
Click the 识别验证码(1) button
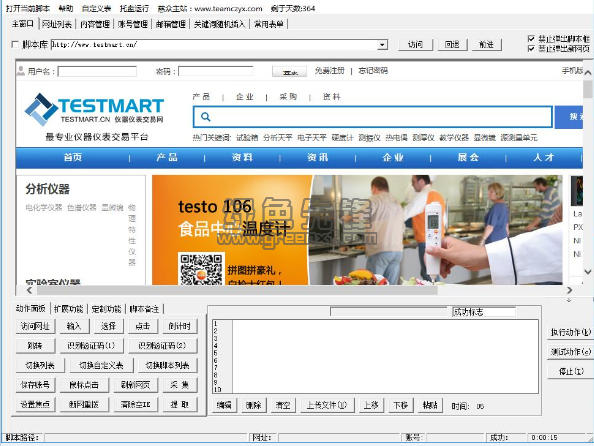pos(91,346)
